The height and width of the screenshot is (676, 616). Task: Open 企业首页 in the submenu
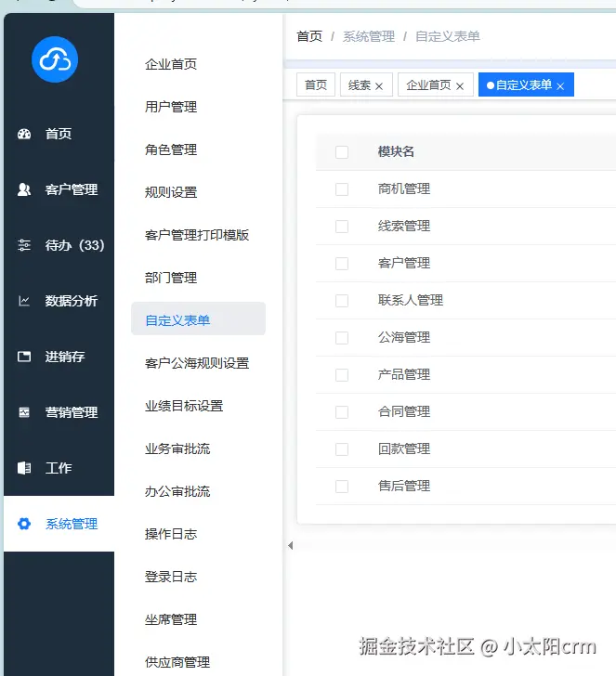tap(171, 64)
